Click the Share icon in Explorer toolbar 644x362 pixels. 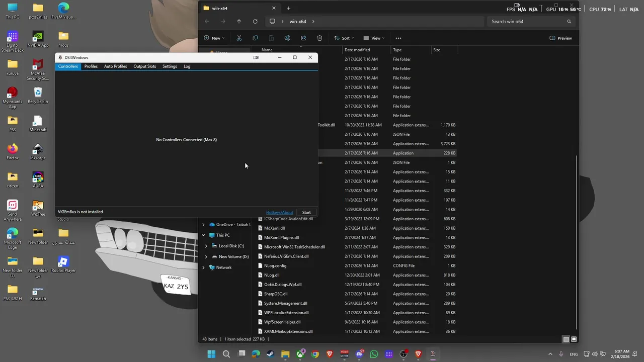pos(303,38)
